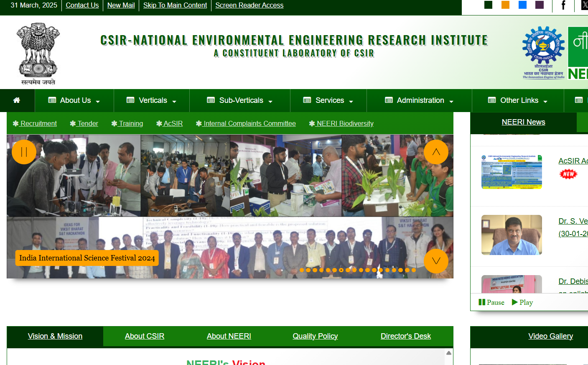Expand the Sub-Verticals dropdown menu

click(240, 100)
